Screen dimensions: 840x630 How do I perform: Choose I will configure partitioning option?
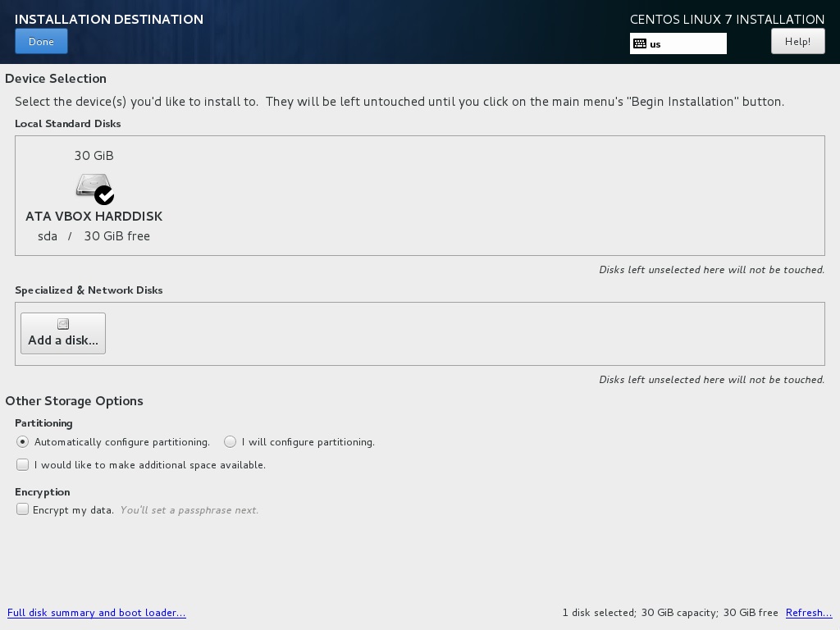231,441
